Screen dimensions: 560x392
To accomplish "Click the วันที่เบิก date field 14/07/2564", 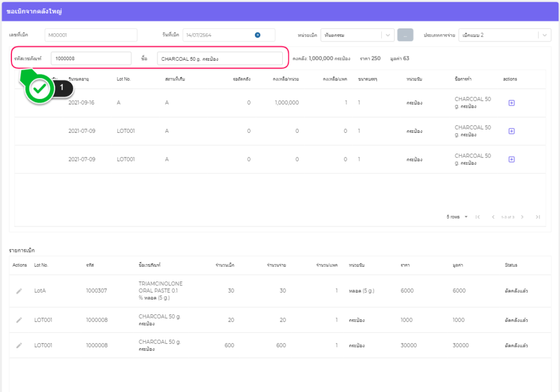I will tap(219, 35).
